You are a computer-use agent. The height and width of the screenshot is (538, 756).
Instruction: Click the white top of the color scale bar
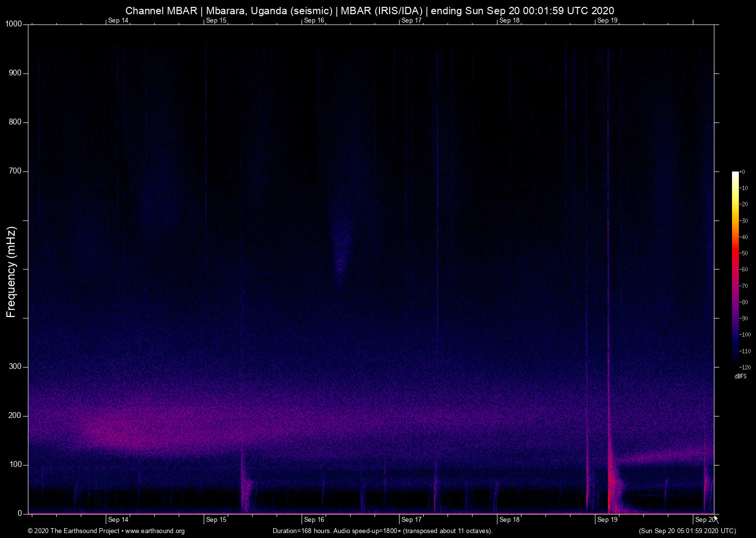735,174
